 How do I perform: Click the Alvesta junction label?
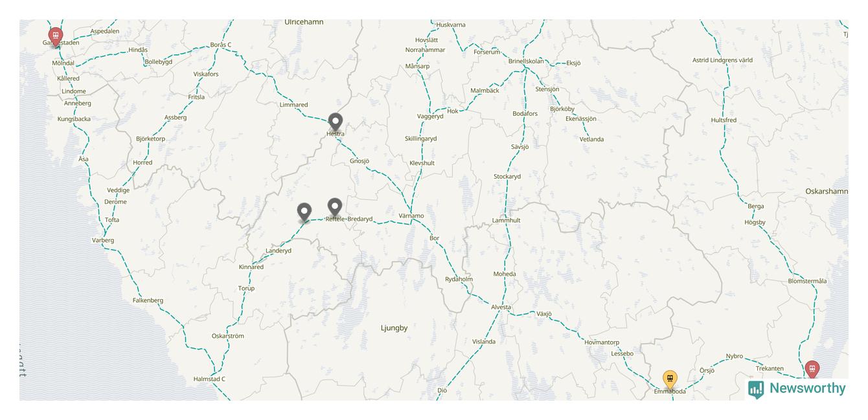(x=501, y=307)
